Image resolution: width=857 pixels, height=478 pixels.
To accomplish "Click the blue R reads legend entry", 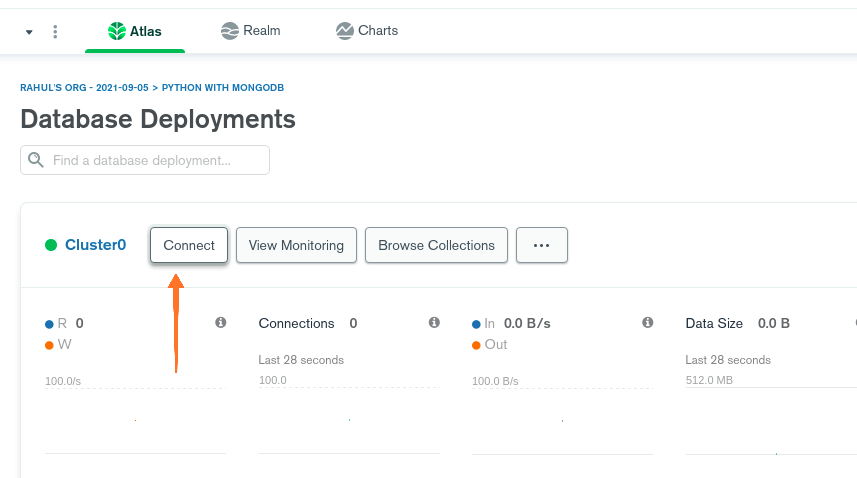I will click(56, 323).
